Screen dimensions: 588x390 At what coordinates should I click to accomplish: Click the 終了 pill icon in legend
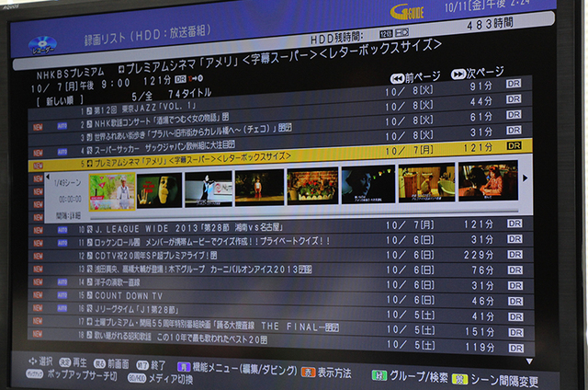142,365
